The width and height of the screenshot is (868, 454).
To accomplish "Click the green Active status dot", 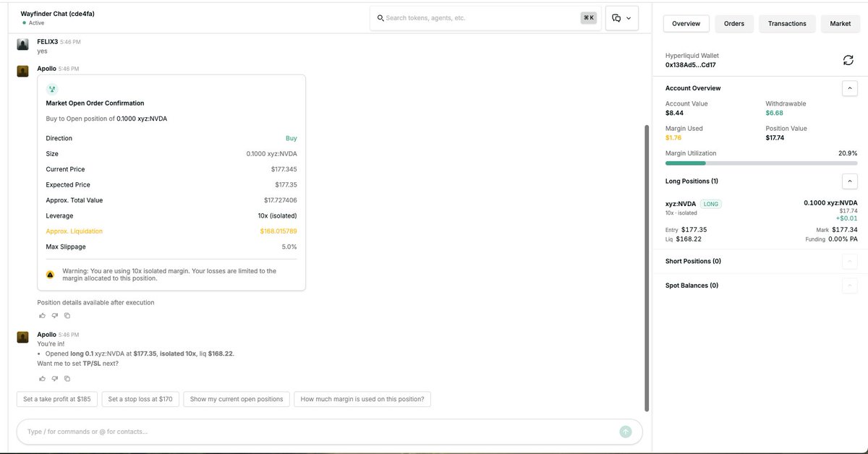I will [25, 23].
